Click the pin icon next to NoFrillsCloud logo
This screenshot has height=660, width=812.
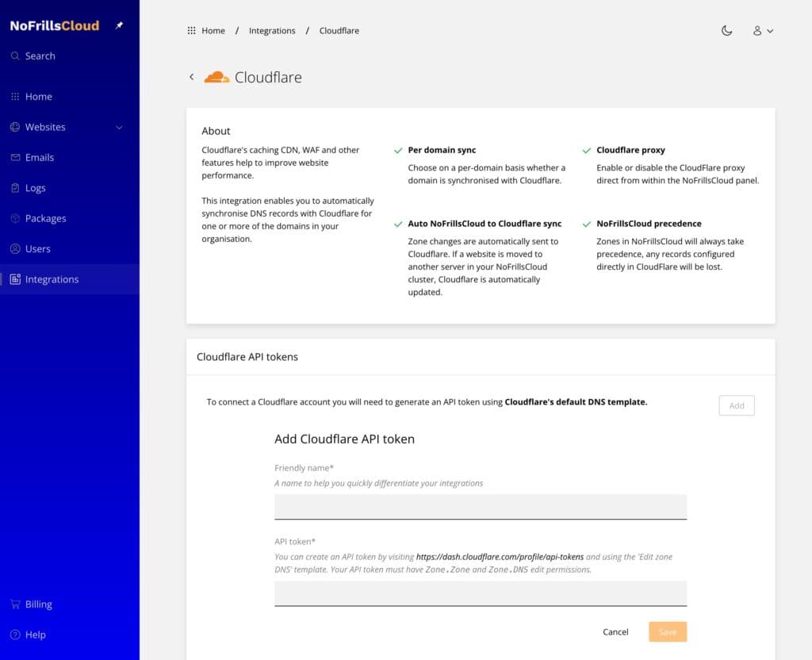(119, 25)
